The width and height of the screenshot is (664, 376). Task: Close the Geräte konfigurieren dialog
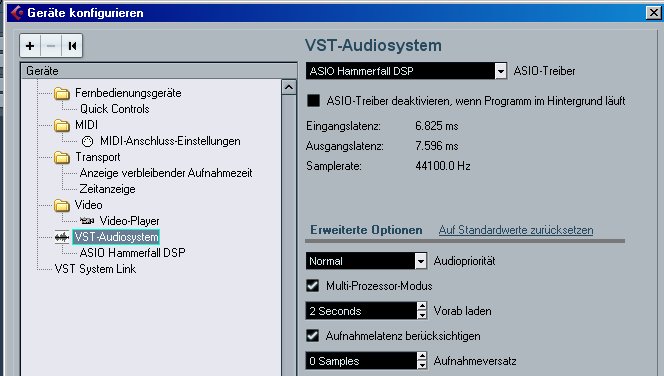click(653, 13)
